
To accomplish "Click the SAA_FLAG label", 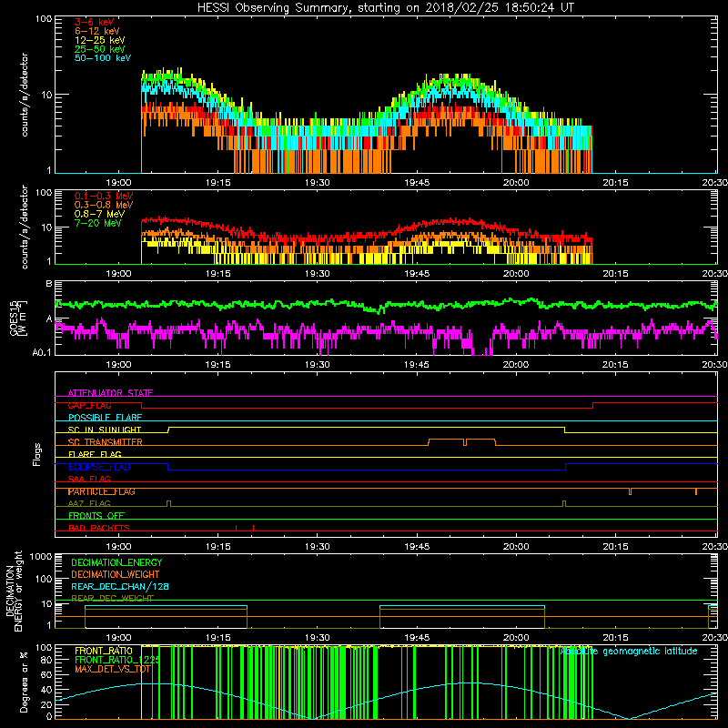I will (89, 480).
